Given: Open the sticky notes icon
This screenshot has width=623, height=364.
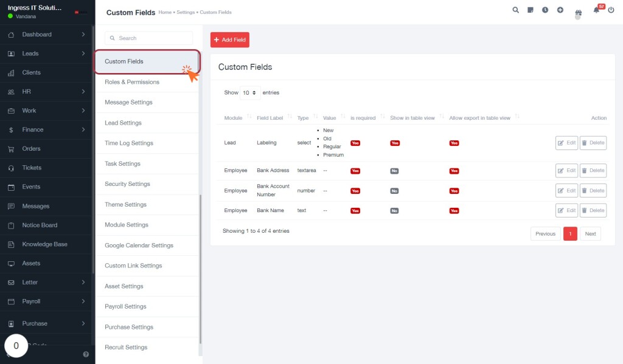Looking at the screenshot, I should click(530, 10).
